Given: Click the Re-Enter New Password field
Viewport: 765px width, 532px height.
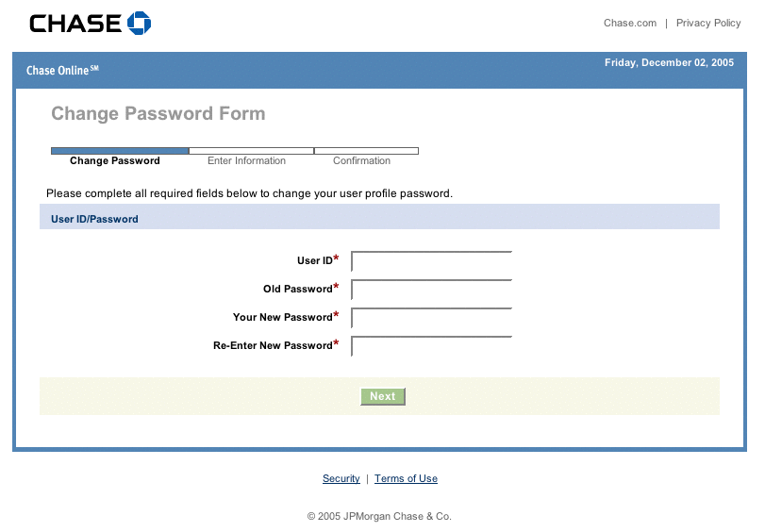Looking at the screenshot, I should 432,346.
